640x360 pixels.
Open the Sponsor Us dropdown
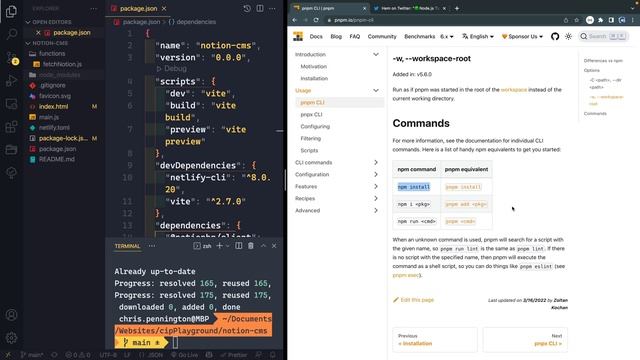522,36
